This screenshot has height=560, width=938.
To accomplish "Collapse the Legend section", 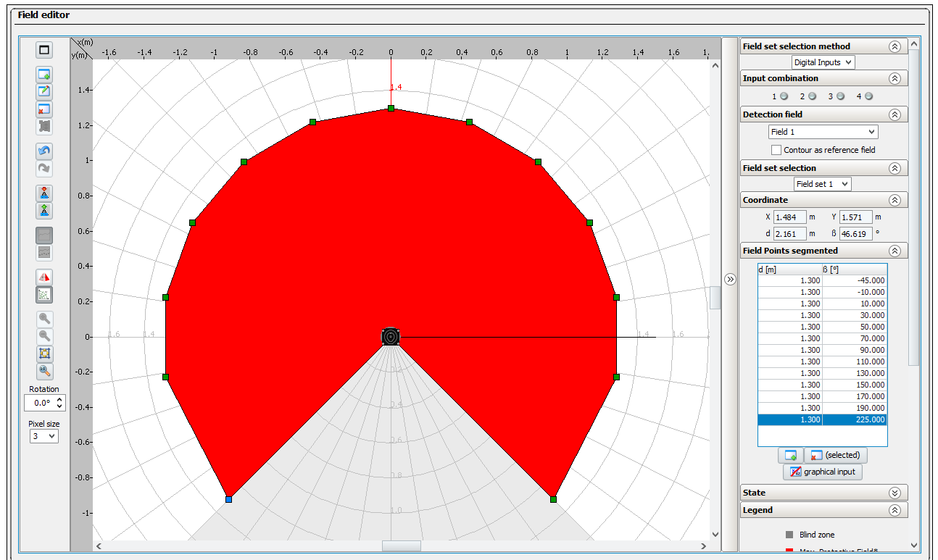I will pos(895,510).
